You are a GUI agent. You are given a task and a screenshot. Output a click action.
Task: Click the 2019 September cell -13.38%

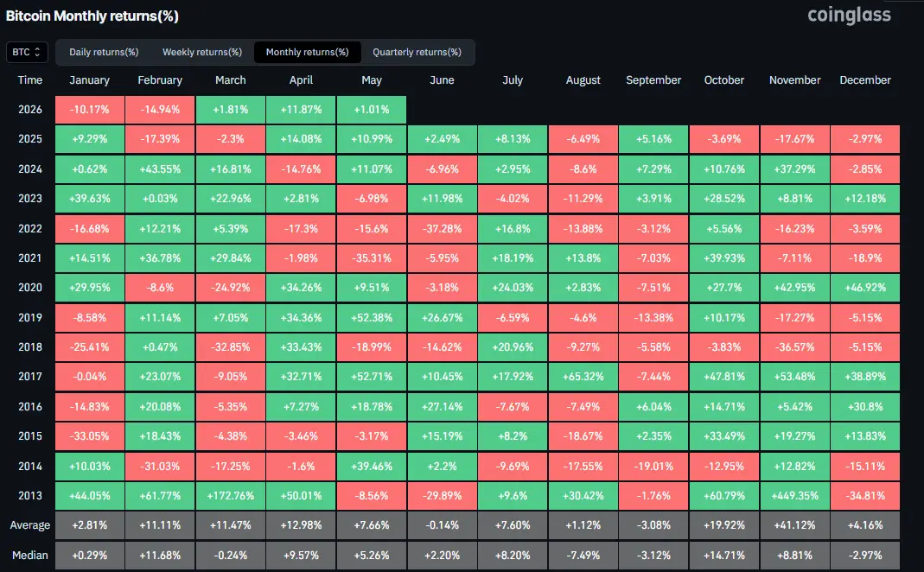pyautogui.click(x=653, y=317)
